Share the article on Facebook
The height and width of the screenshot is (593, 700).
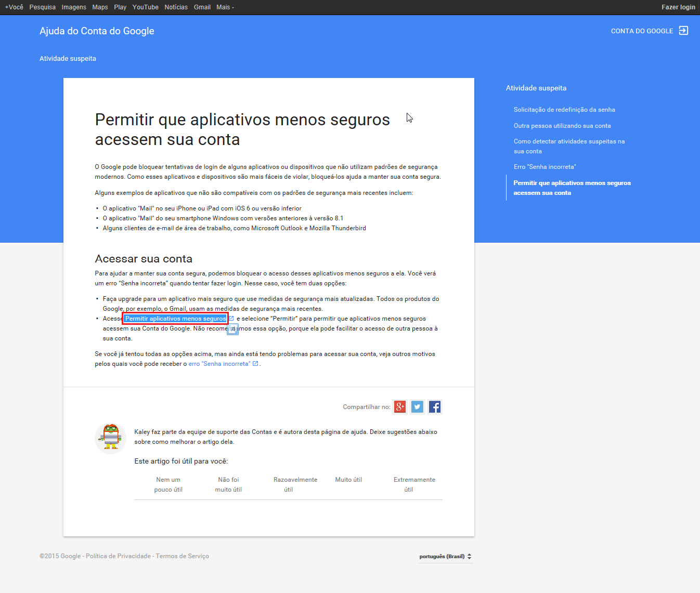coord(435,406)
